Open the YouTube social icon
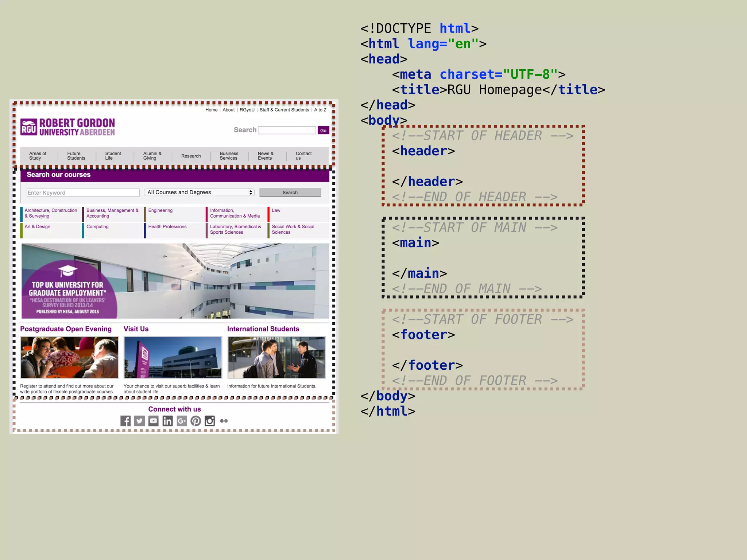The image size is (747, 560). 154,421
